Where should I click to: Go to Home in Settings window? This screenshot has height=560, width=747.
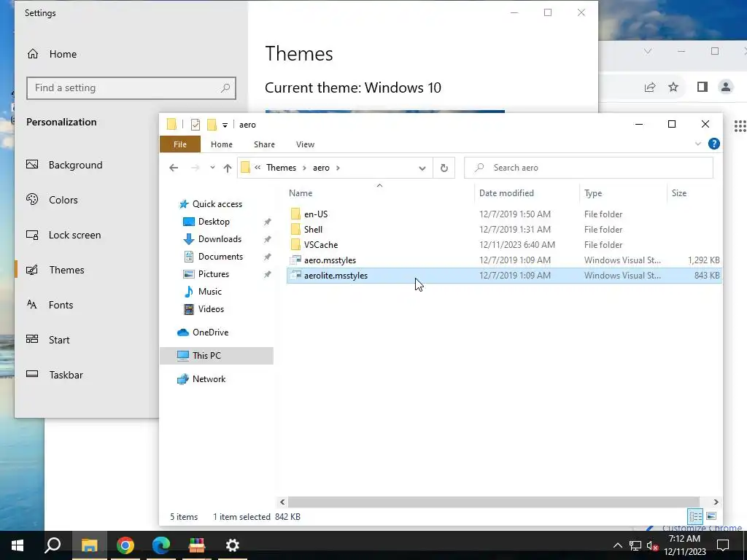(63, 54)
